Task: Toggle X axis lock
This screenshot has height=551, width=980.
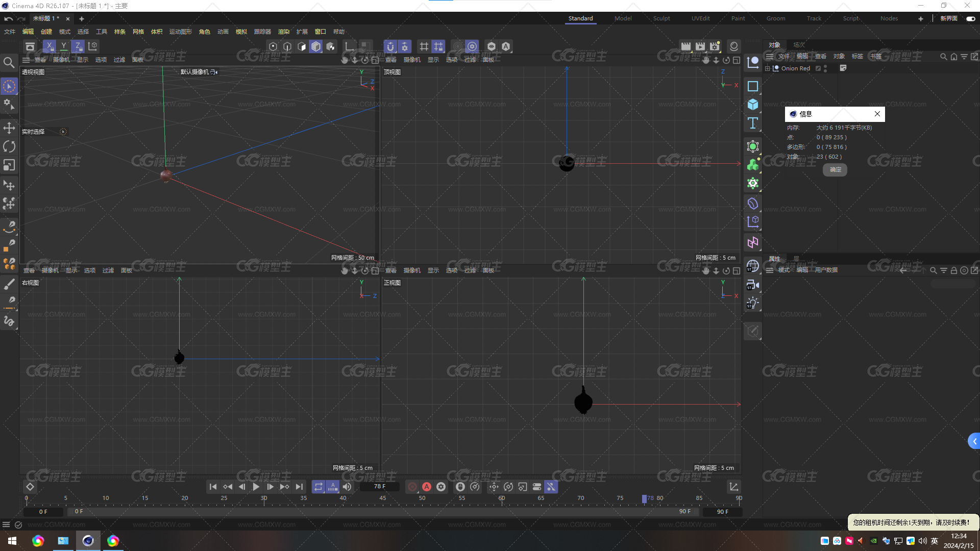Action: (49, 46)
